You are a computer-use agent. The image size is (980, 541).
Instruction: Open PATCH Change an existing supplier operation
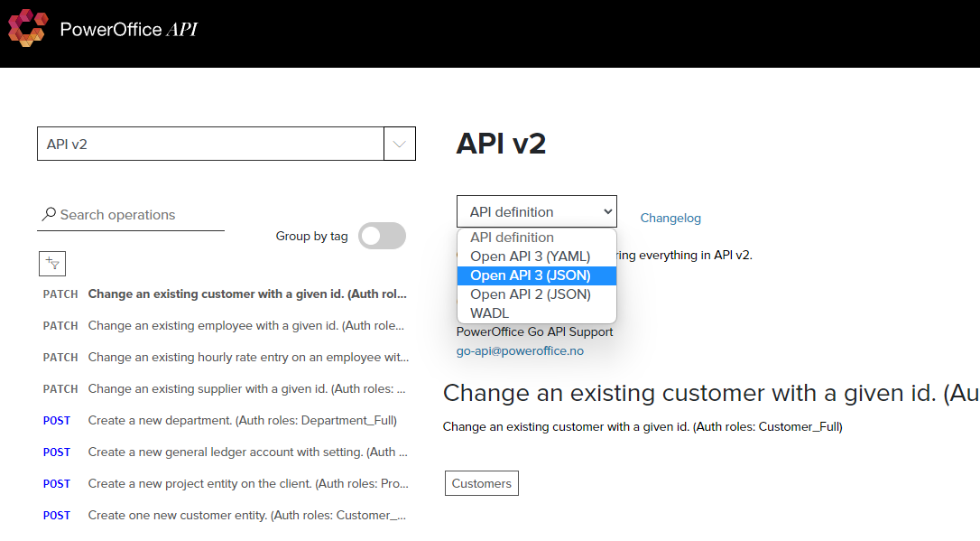tap(245, 388)
